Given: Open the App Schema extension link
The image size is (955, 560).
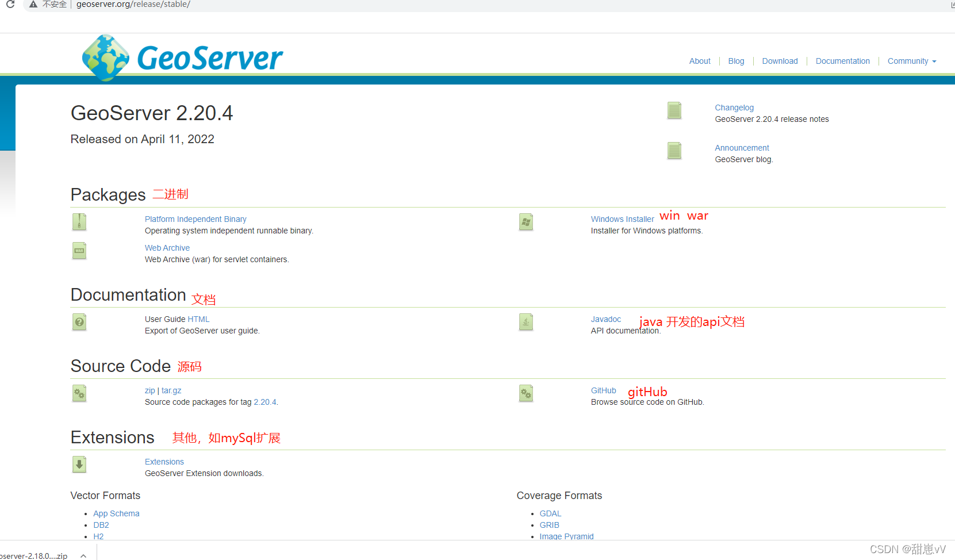Looking at the screenshot, I should (116, 513).
